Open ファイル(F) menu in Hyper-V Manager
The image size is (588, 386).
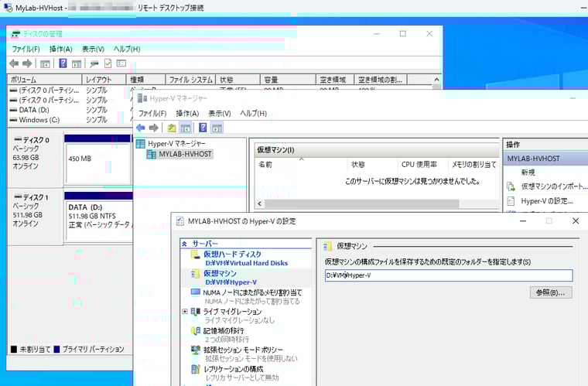152,113
